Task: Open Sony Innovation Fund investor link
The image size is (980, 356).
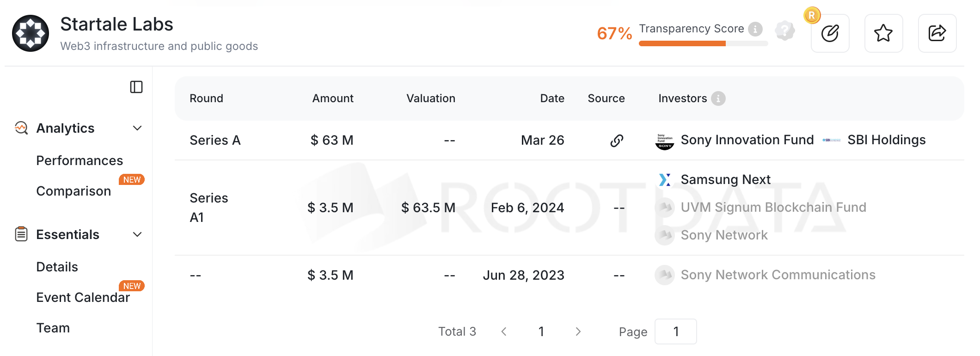Action: [x=747, y=140]
